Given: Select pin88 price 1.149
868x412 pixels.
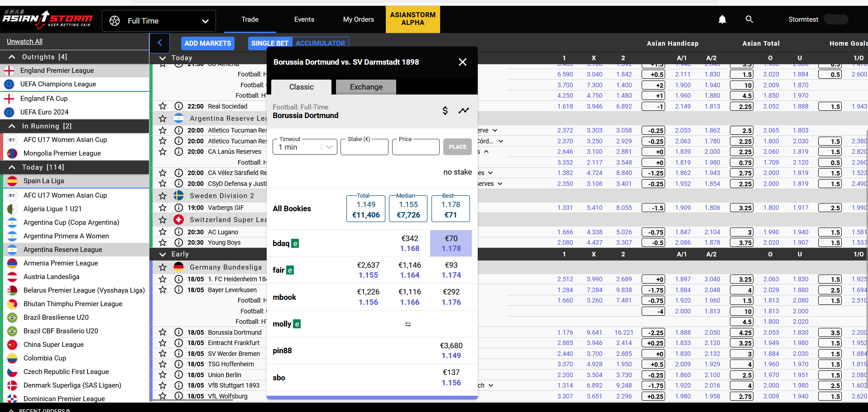Looking at the screenshot, I should (x=451, y=355).
